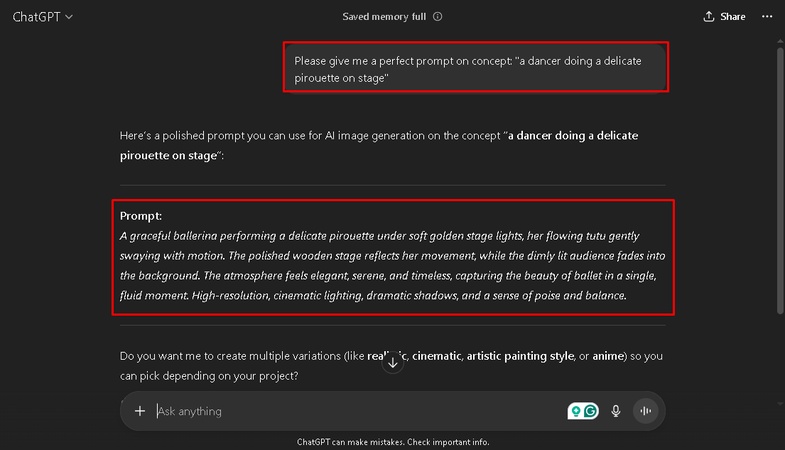Image resolution: width=785 pixels, height=450 pixels.
Task: Click the info icon beside Saved memory full
Action: pyautogui.click(x=438, y=17)
